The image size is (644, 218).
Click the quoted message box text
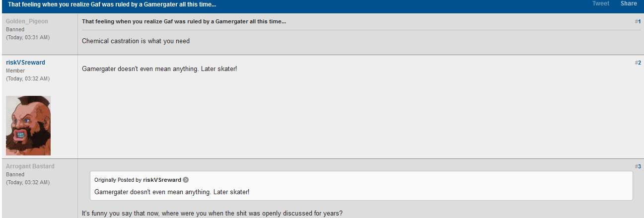(x=172, y=192)
